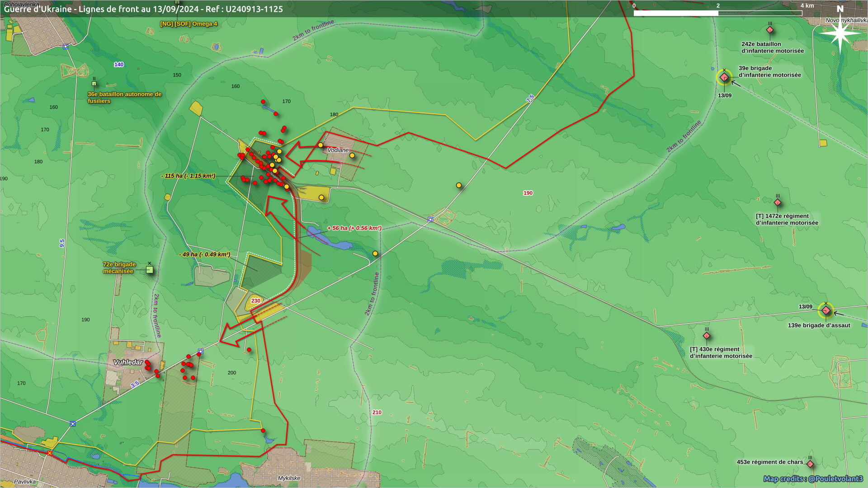The image size is (868, 488).
Task: Select the 453e régiment de chars marker
Action: click(810, 464)
